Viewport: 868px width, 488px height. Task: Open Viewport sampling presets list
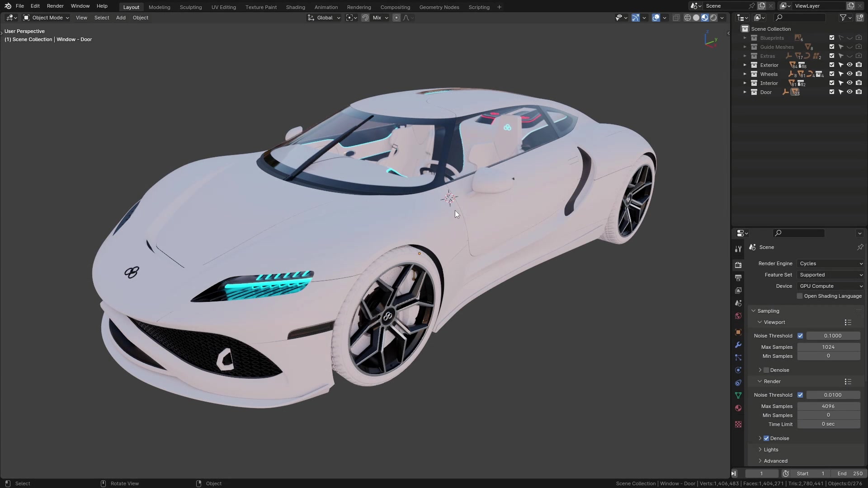[x=848, y=322]
